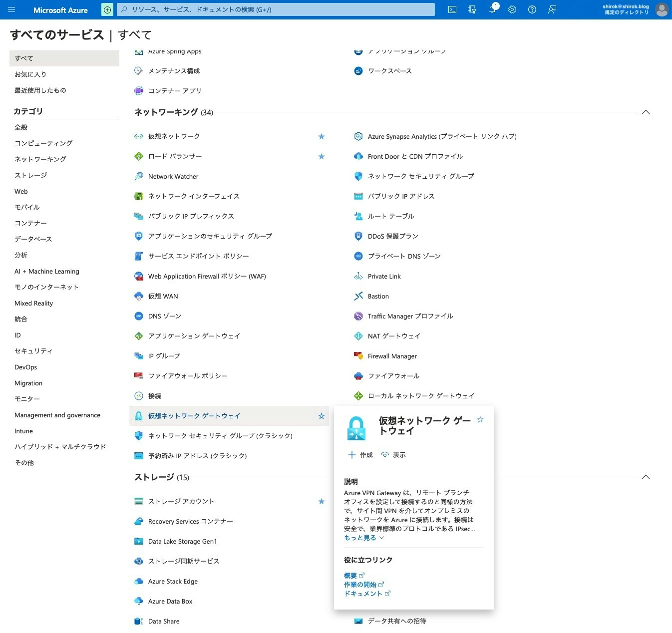Click the user account avatar
672x633 pixels.
click(x=662, y=9)
